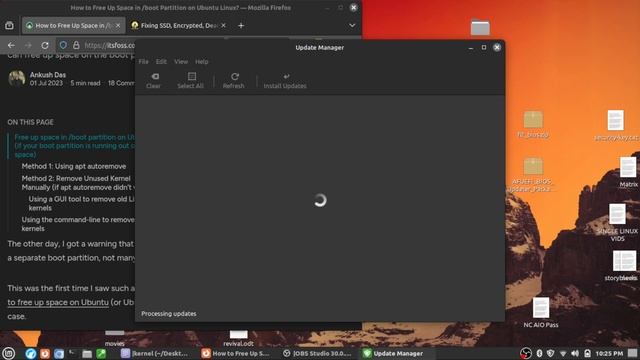Click the green launcher icon in taskbar

pyautogui.click(x=101, y=353)
